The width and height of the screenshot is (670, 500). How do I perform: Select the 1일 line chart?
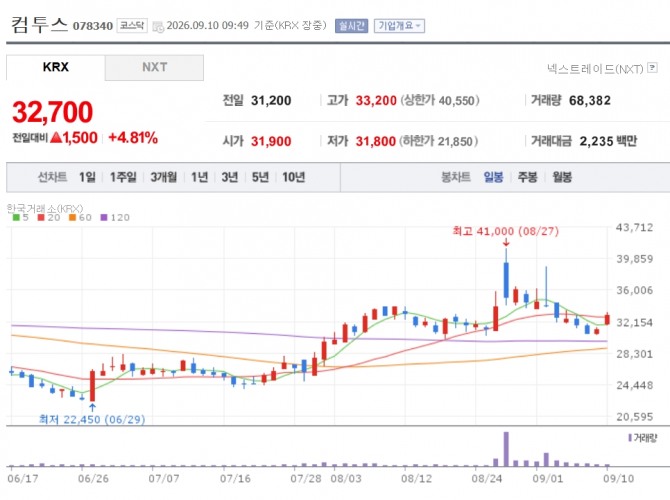87,177
